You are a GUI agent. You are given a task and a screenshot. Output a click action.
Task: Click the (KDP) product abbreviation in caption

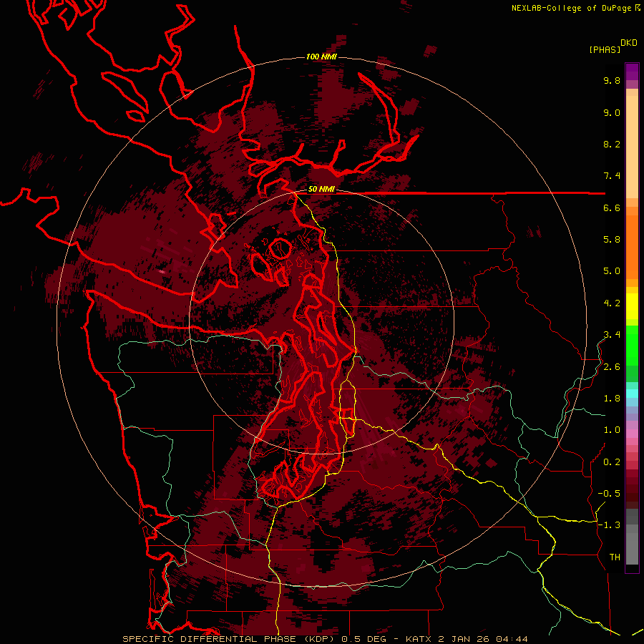tap(318, 639)
